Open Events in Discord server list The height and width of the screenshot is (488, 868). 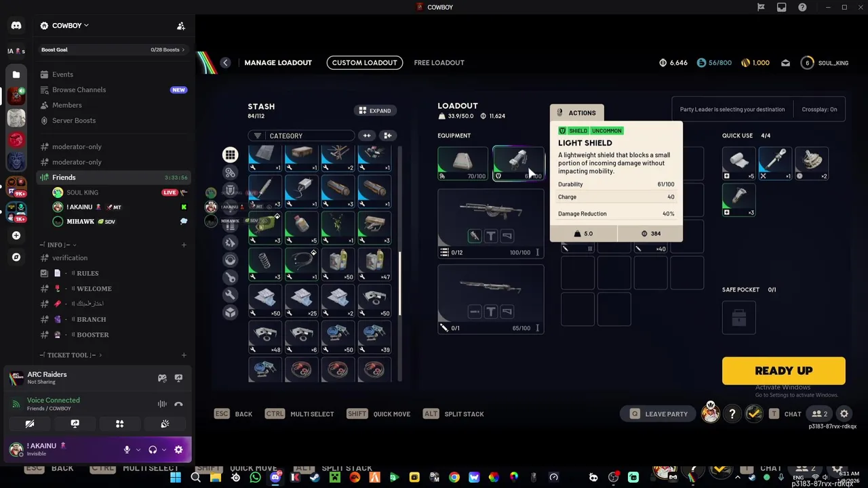coord(114,75)
